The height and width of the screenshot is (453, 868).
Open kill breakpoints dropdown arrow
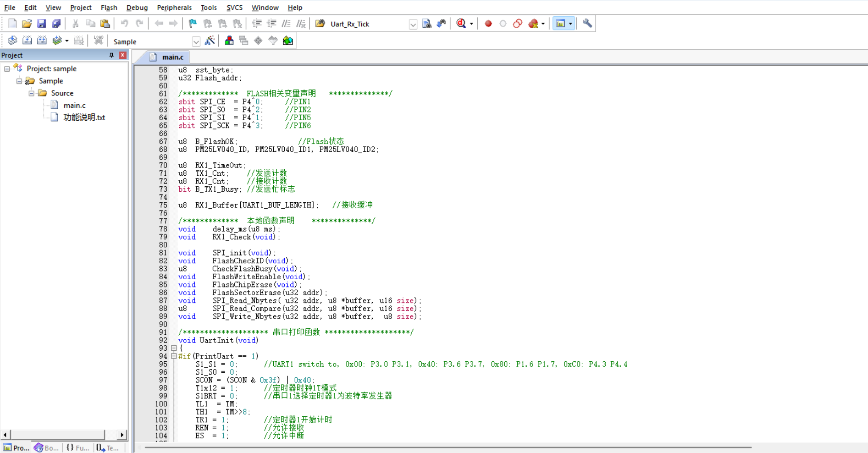point(543,24)
